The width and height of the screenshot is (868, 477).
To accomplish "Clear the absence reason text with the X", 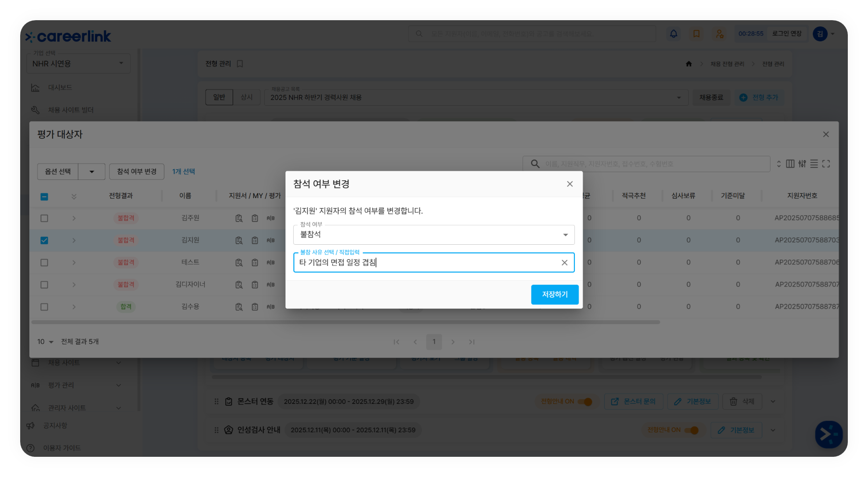I will 565,263.
